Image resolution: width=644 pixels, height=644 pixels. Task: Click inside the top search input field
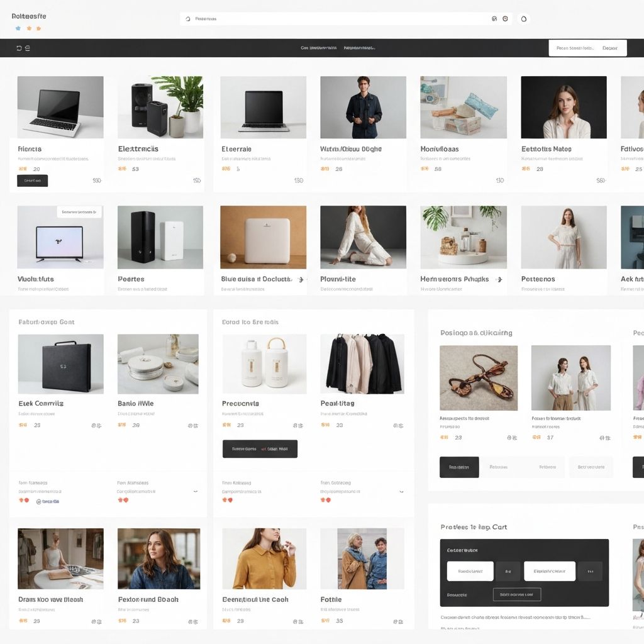(314, 18)
